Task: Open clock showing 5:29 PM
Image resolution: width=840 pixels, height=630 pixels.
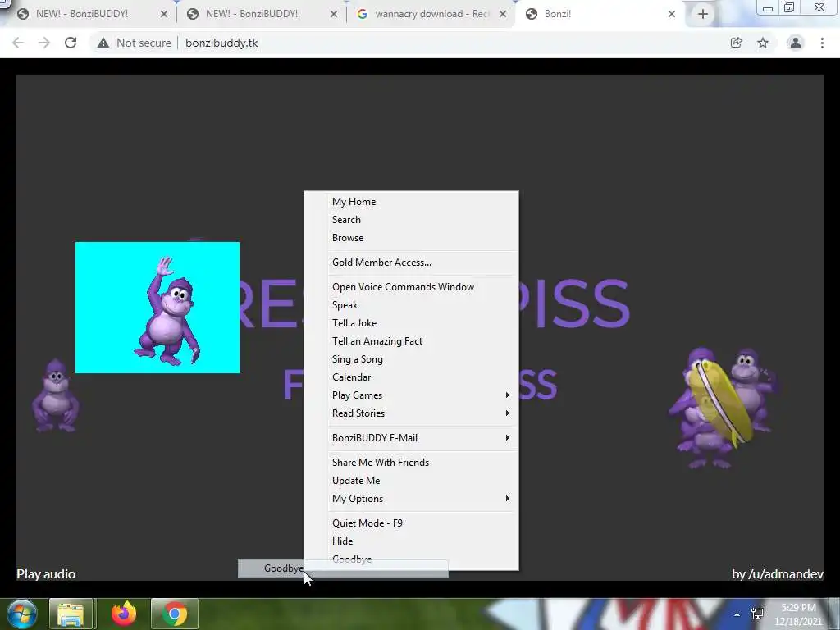Action: tap(798, 614)
